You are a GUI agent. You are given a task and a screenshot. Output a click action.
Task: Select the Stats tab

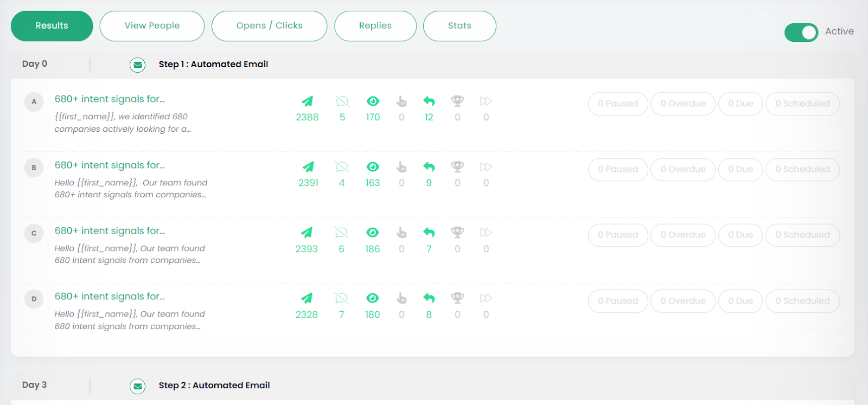point(459,26)
